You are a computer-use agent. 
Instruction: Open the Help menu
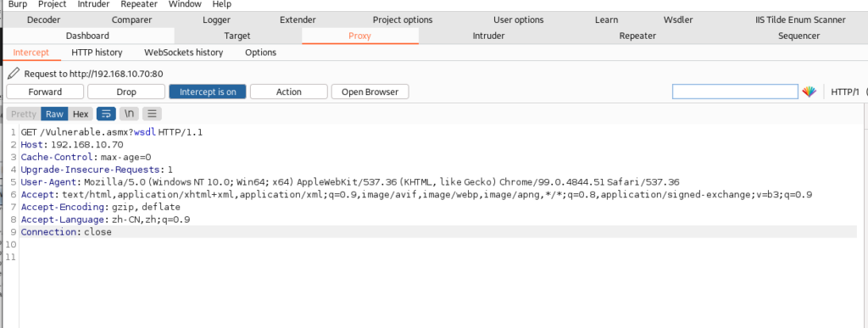(221, 4)
